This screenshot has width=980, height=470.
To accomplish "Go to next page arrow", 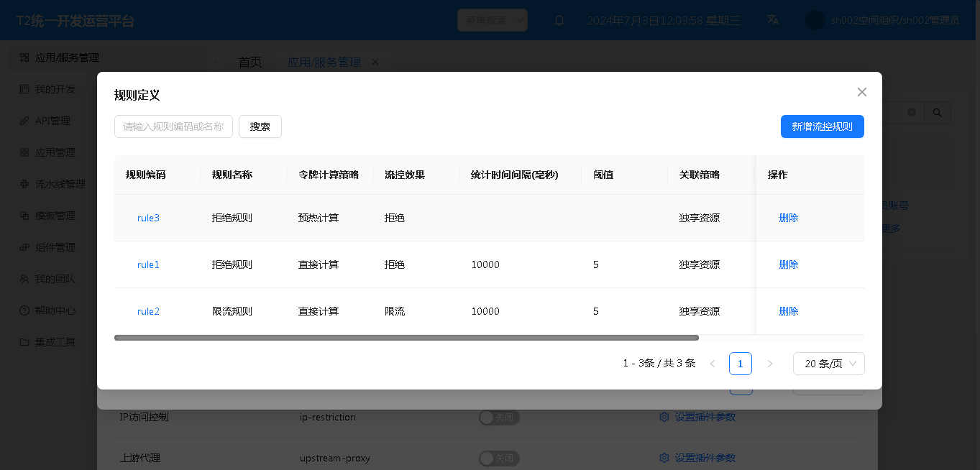I will pyautogui.click(x=770, y=364).
